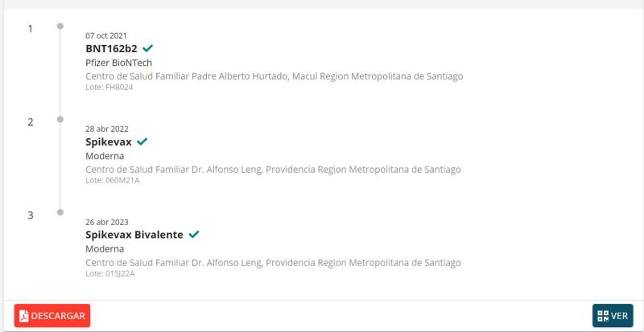The width and height of the screenshot is (644, 332).
Task: Click lot number 015J22A
Action: [110, 273]
